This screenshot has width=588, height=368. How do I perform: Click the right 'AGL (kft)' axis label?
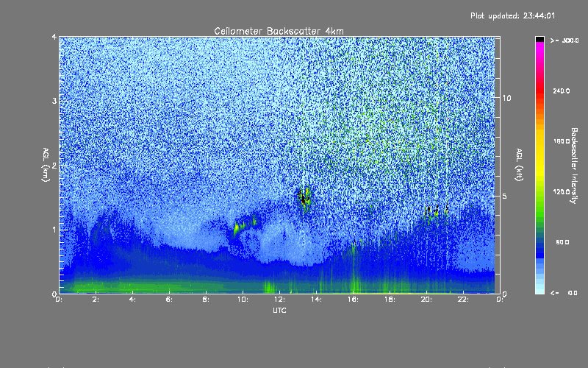[x=519, y=165]
